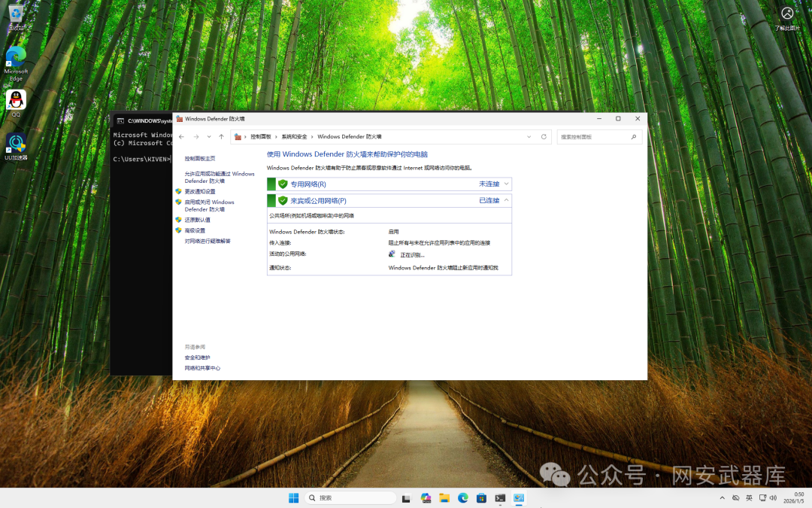Open Microsoft Store from the taskbar

482,498
